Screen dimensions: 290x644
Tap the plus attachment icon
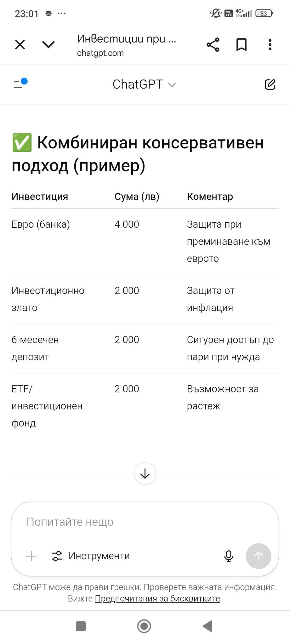click(x=31, y=556)
